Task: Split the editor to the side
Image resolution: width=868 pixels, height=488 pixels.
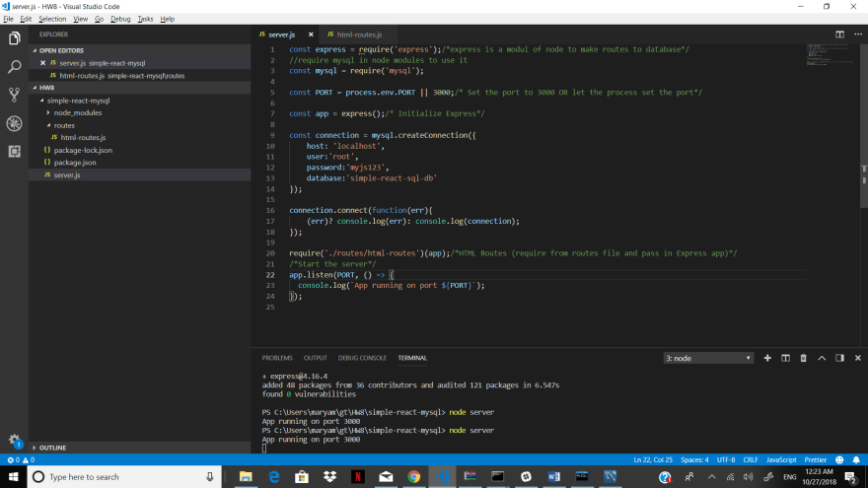Action: point(839,35)
